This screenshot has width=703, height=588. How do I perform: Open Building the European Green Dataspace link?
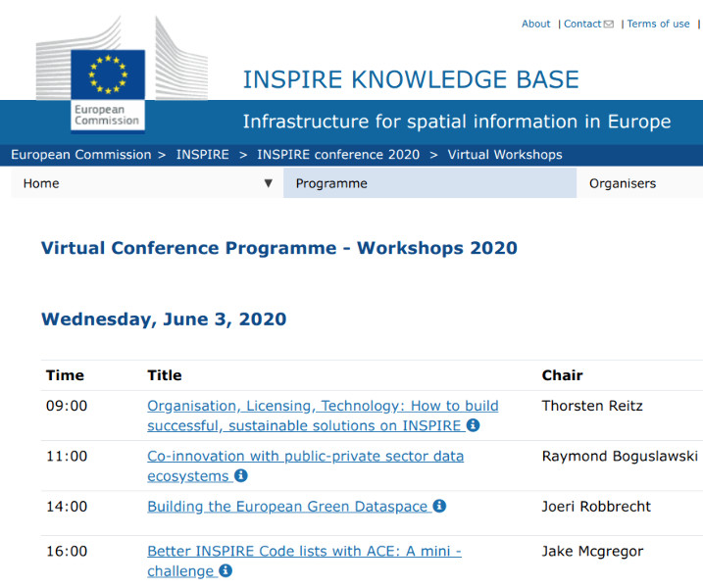tap(287, 507)
